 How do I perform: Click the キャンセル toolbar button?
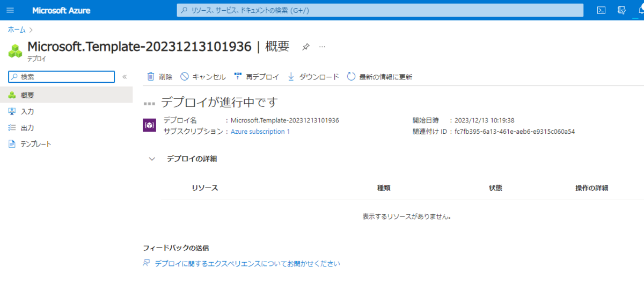pos(203,77)
